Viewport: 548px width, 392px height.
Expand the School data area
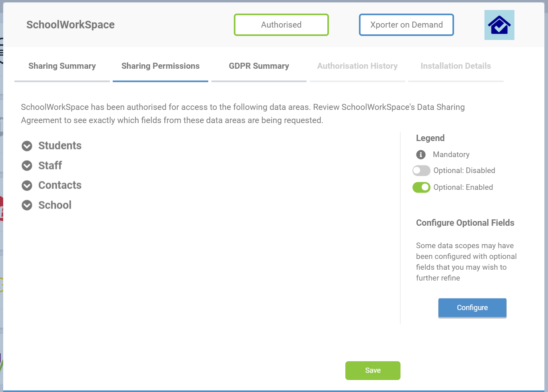point(27,205)
